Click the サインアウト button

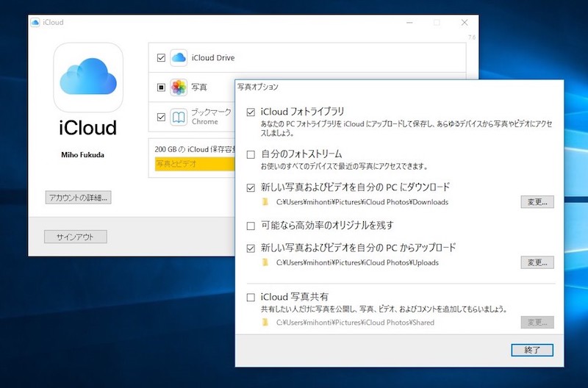pyautogui.click(x=76, y=237)
